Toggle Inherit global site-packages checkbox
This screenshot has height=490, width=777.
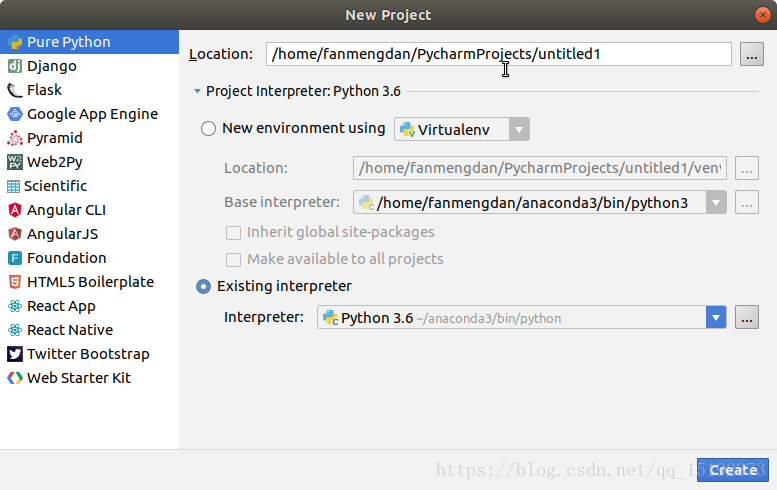(x=233, y=232)
